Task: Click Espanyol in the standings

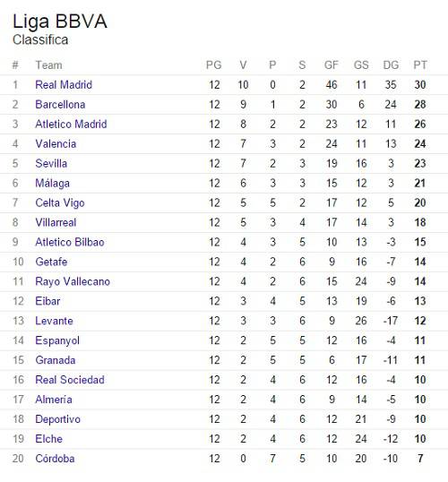Action: coord(57,340)
